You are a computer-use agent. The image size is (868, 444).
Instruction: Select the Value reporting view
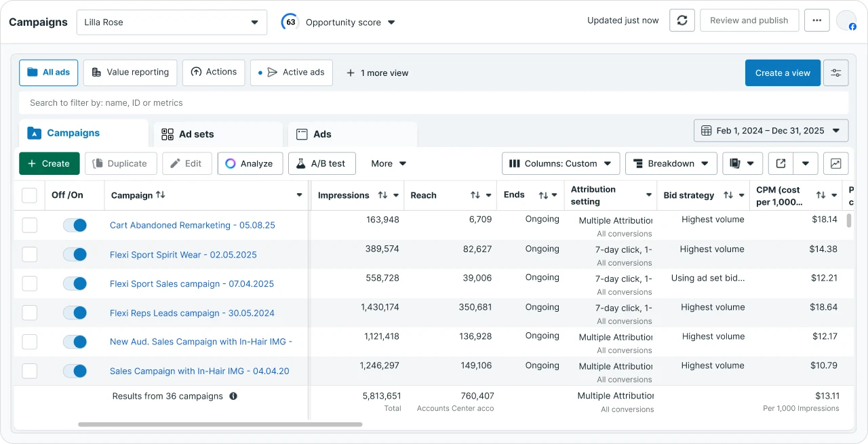click(x=130, y=73)
